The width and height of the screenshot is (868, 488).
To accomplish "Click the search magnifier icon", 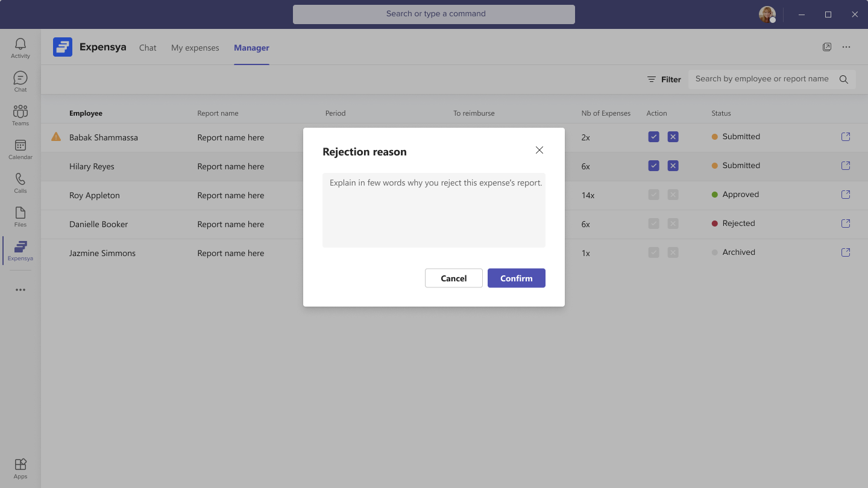I will (x=844, y=80).
